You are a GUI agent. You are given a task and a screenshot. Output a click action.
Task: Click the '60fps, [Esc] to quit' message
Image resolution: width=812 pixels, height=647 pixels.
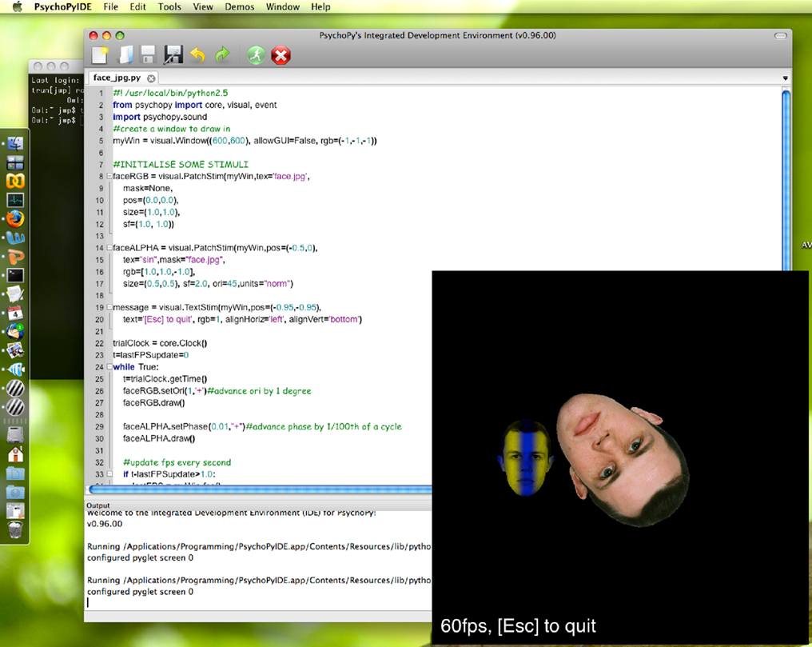[518, 625]
